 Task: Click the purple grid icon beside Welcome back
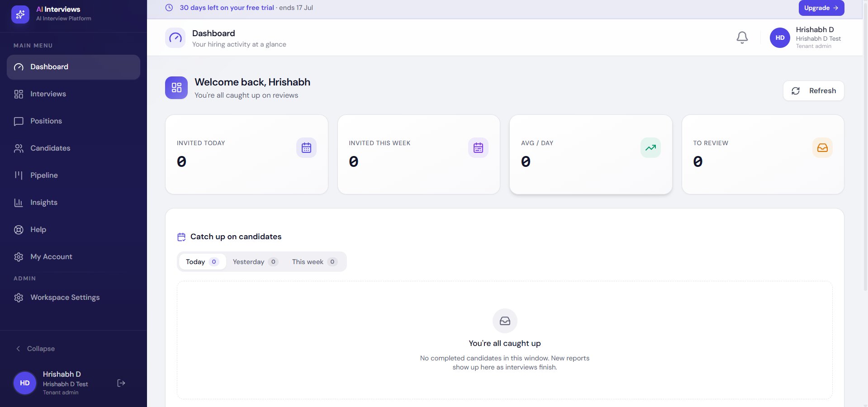(176, 88)
